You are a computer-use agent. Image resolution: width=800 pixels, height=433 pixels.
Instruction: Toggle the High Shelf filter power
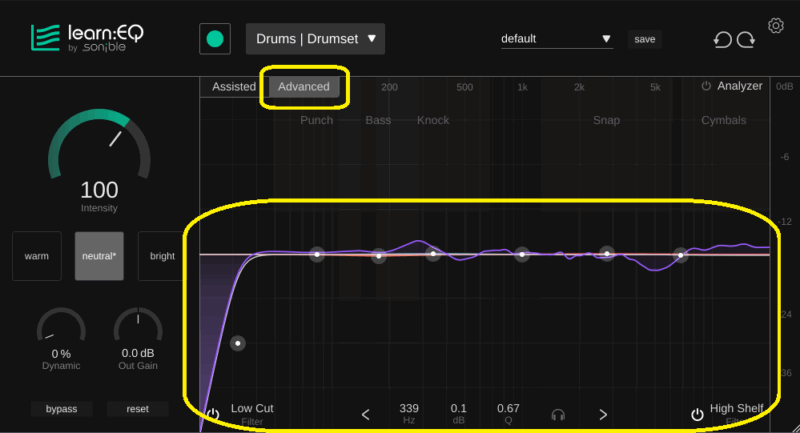696,414
